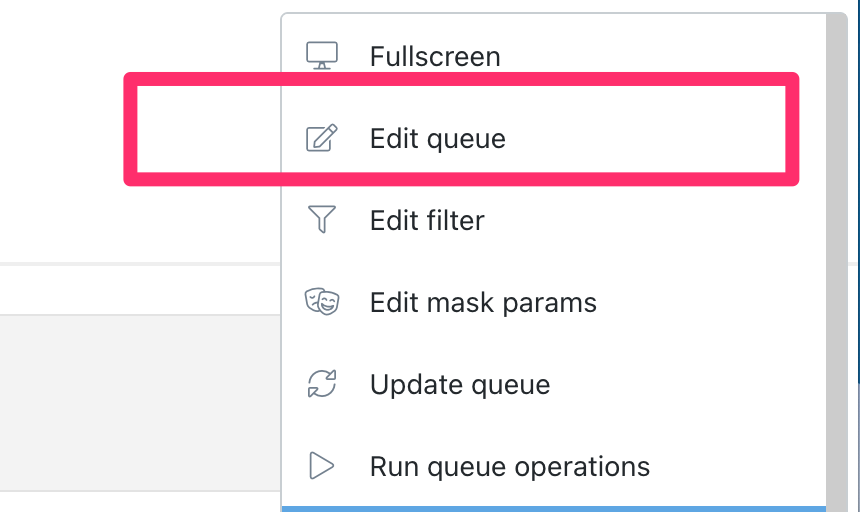Viewport: 860px width, 512px height.
Task: Click the white strip right of the scrollbar
Action: click(854, 250)
